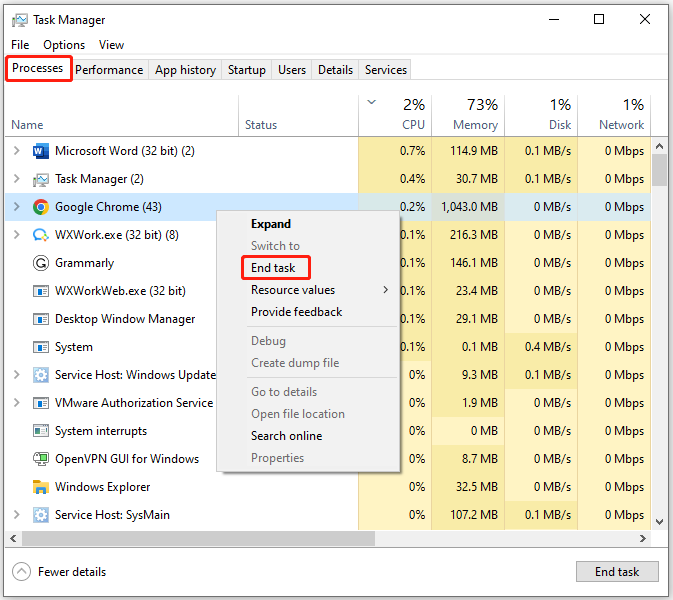Click the 0.4 MB/s disk value

[548, 347]
